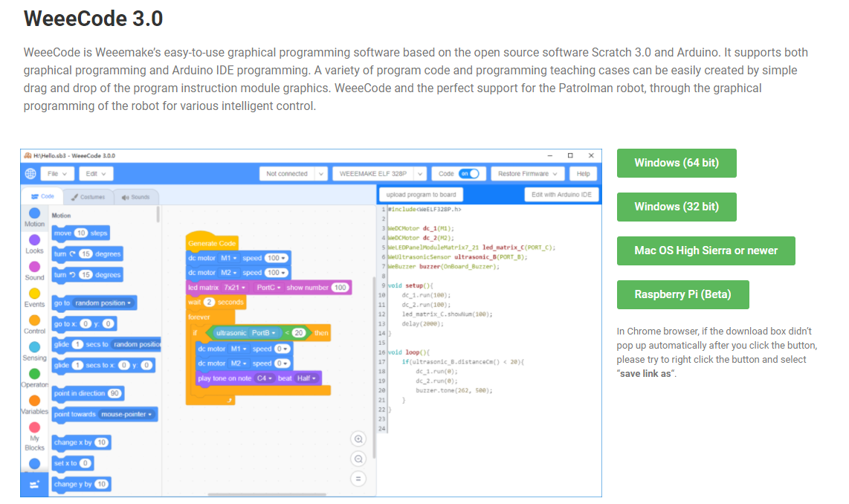Click the move 10 steps value field
Screen dimensions: 849x504
pos(81,233)
